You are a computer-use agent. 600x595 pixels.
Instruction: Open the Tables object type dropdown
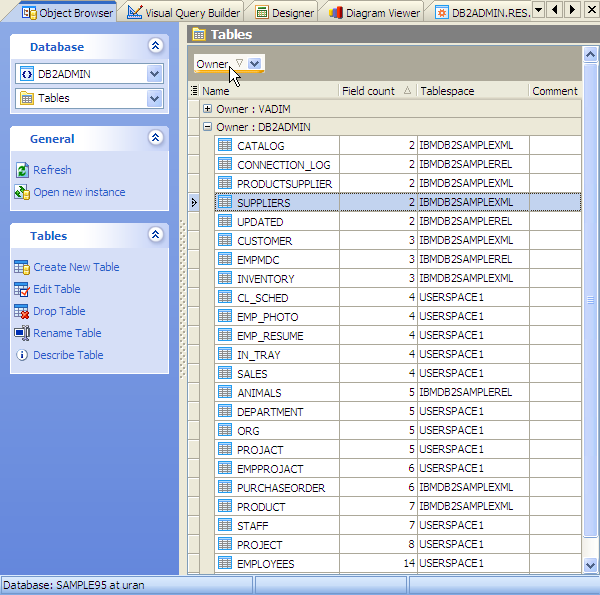click(155, 99)
